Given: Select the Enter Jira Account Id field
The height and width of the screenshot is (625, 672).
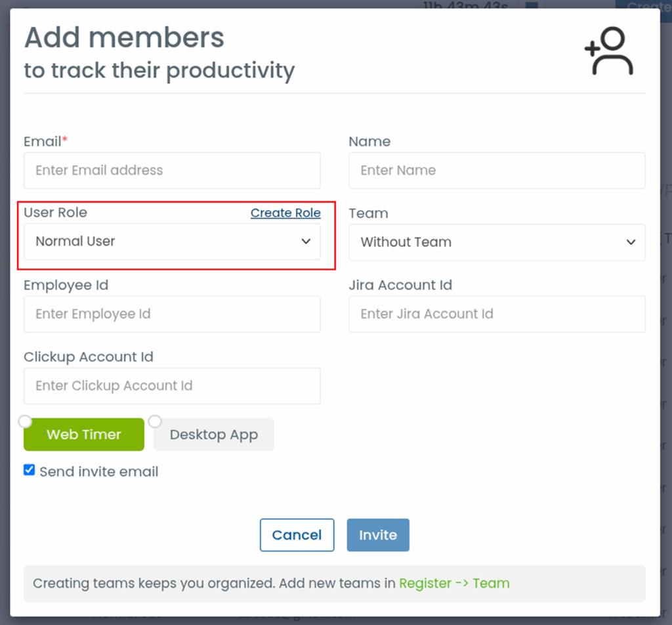Looking at the screenshot, I should coord(496,314).
